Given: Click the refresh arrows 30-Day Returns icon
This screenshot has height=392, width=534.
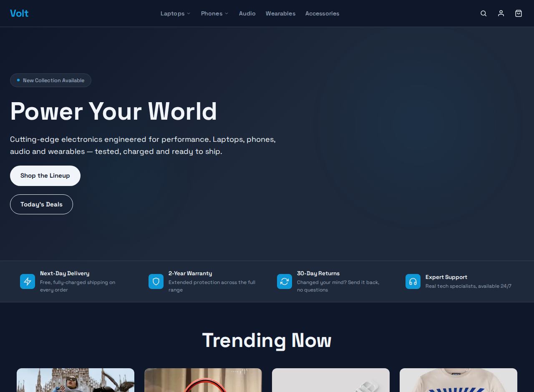Looking at the screenshot, I should point(285,281).
